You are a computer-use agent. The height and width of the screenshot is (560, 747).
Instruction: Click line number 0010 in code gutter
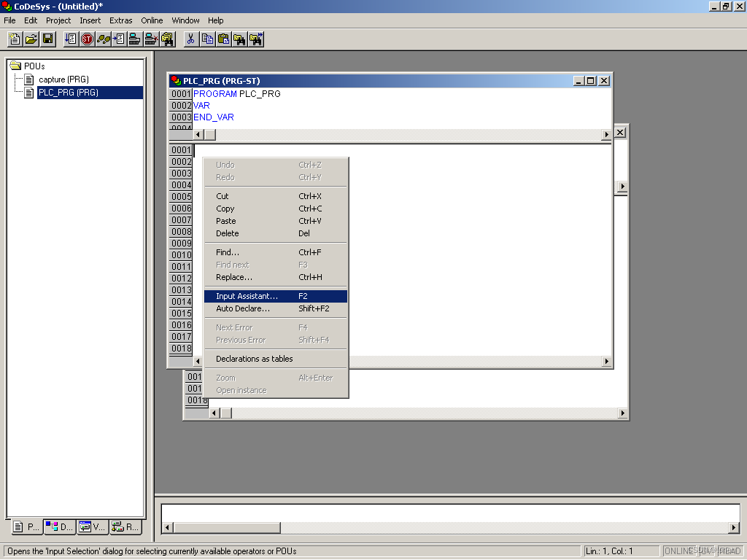coord(181,255)
